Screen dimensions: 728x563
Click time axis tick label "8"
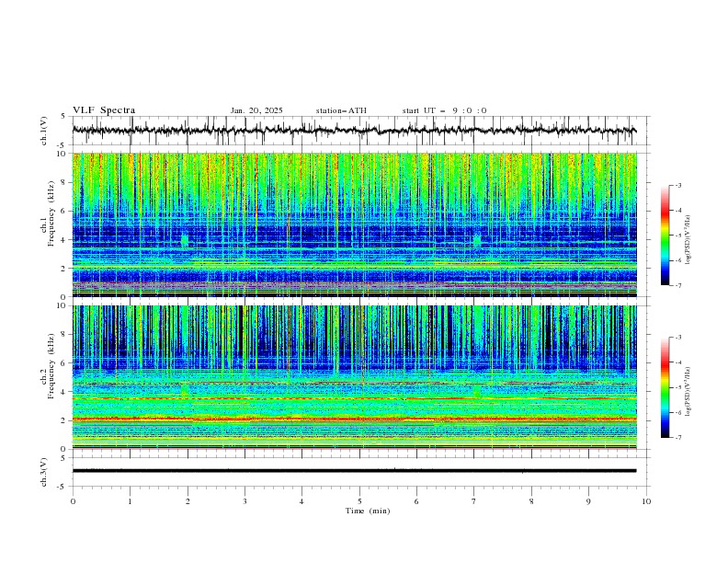point(531,501)
